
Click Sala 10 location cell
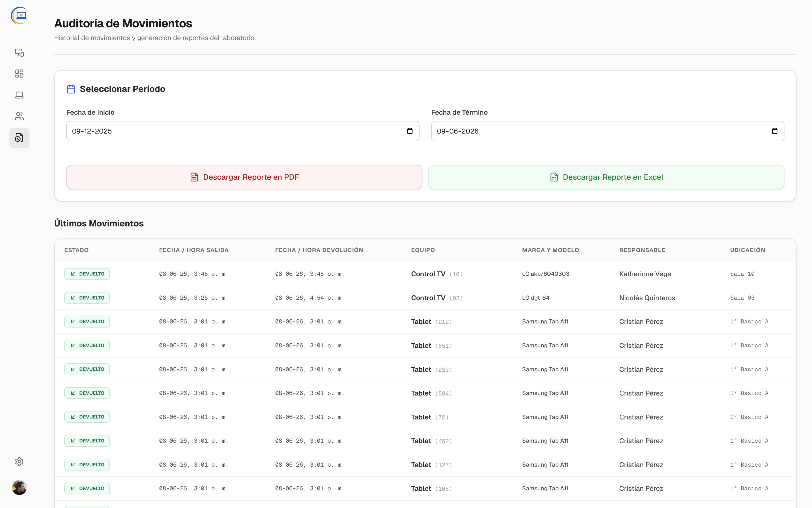pyautogui.click(x=742, y=274)
